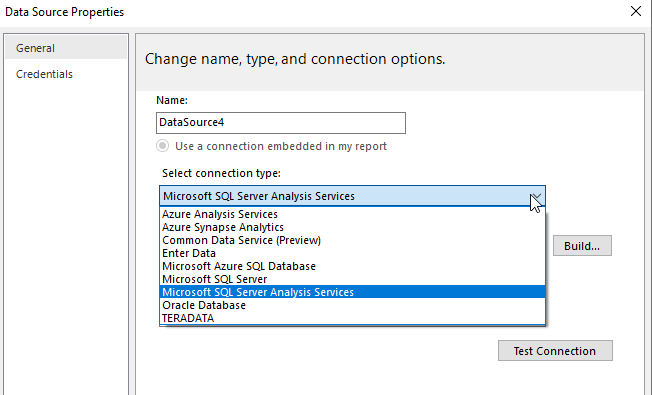Select the Enter Data connection type
The height and width of the screenshot is (395, 652).
[352, 253]
